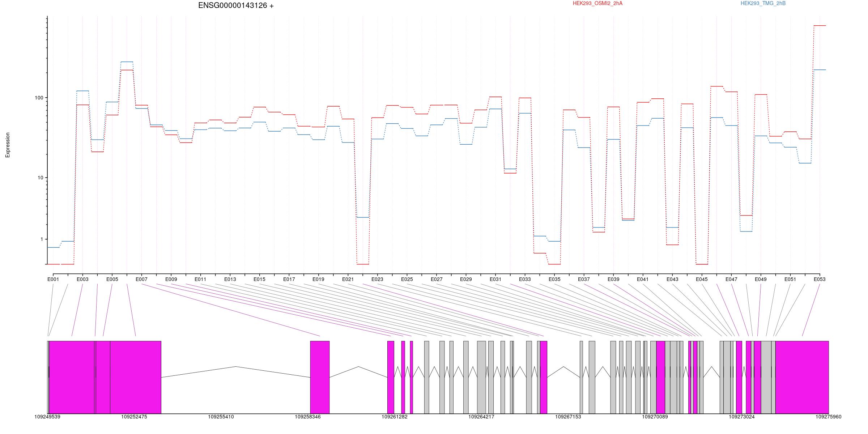Viewport: 868px width, 434px height.
Task: Select the magenta exon block above coordinate 109261282
Action: 391,377
